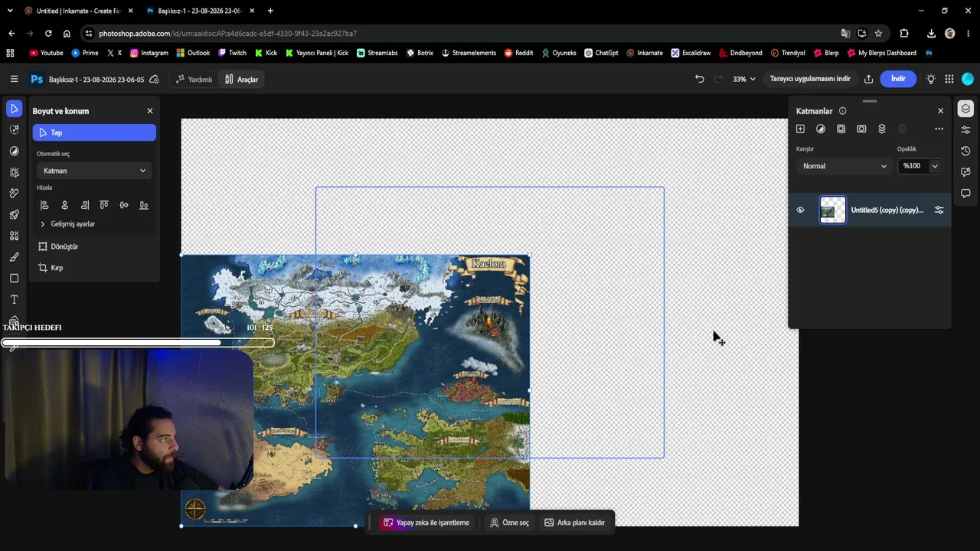Open the ChatGpt bookmark

pyautogui.click(x=601, y=53)
